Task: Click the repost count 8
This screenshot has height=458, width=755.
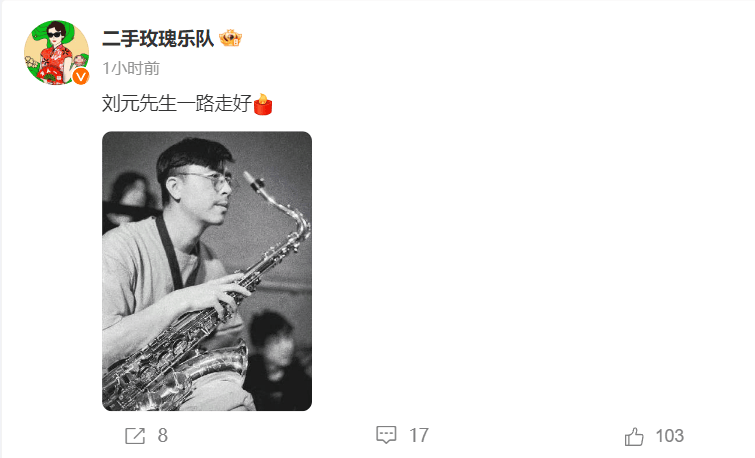Action: pyautogui.click(x=163, y=436)
